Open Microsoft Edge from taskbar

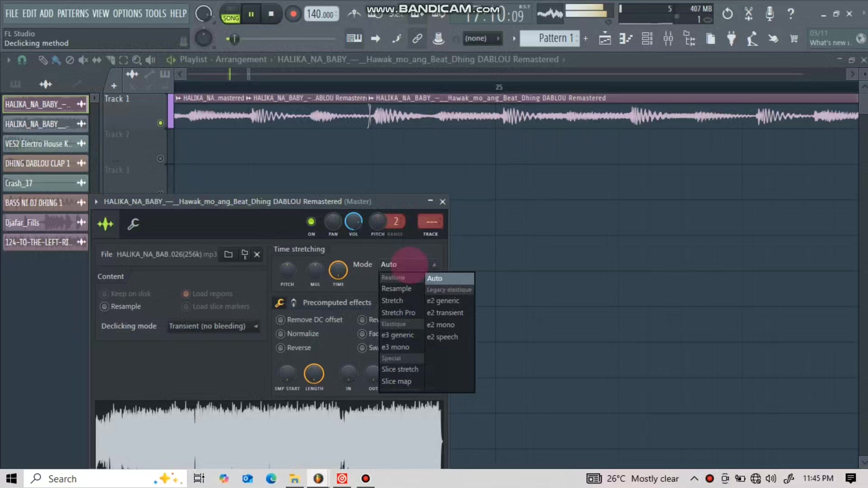pyautogui.click(x=271, y=479)
